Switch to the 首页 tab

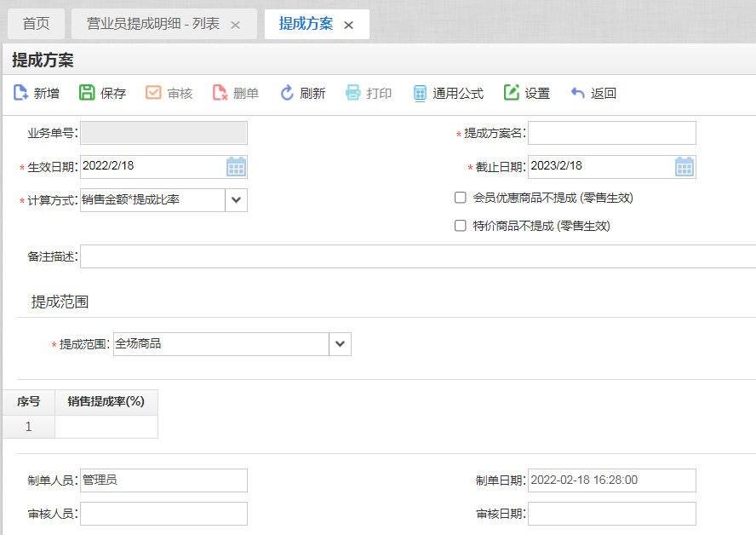pyautogui.click(x=36, y=24)
